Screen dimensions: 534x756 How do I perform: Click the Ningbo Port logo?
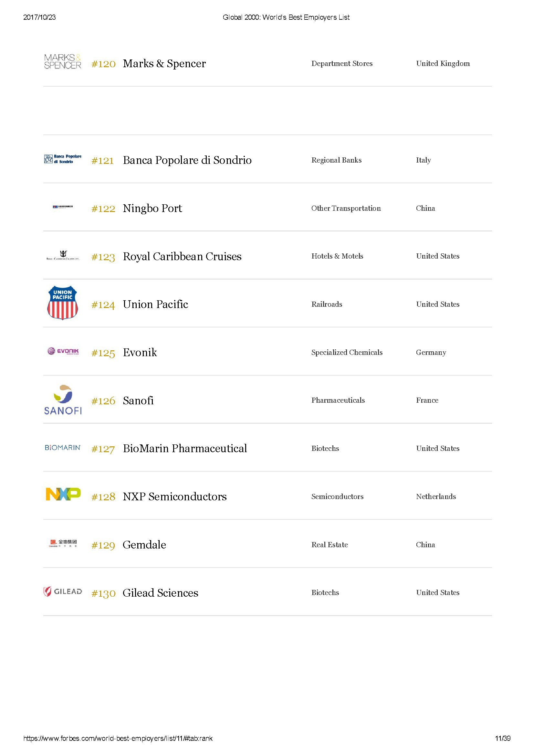point(63,207)
